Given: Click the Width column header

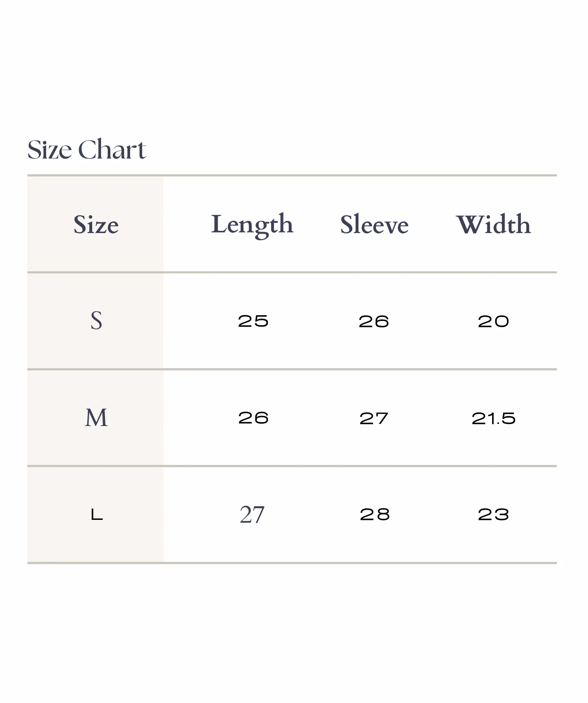Looking at the screenshot, I should coord(494,225).
